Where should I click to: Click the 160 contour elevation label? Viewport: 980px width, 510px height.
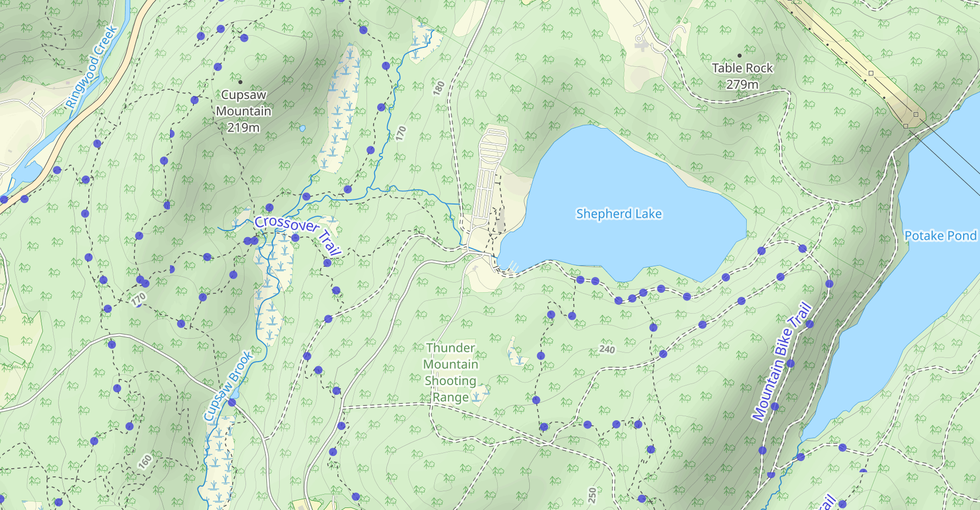[145, 462]
